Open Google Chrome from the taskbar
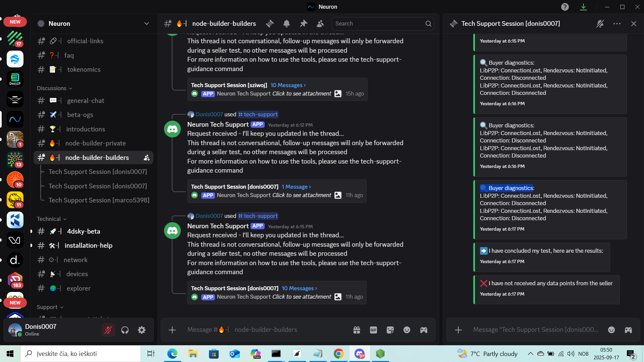Viewport: 644px width, 362px height. (x=339, y=354)
